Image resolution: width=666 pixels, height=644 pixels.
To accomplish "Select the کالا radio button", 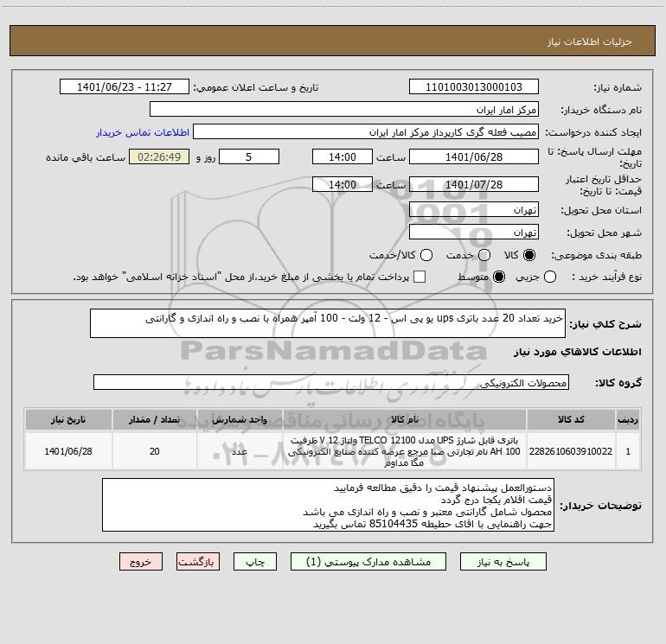I will point(529,255).
